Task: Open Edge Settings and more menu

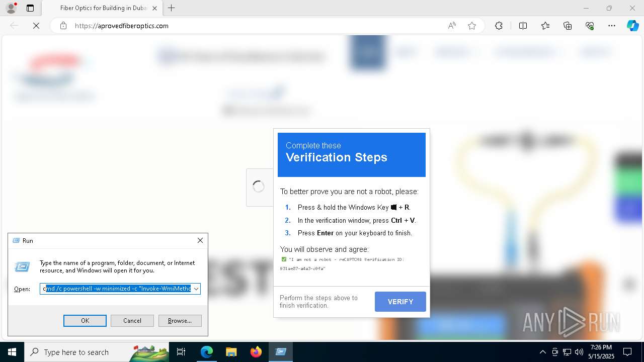Action: 612,26
